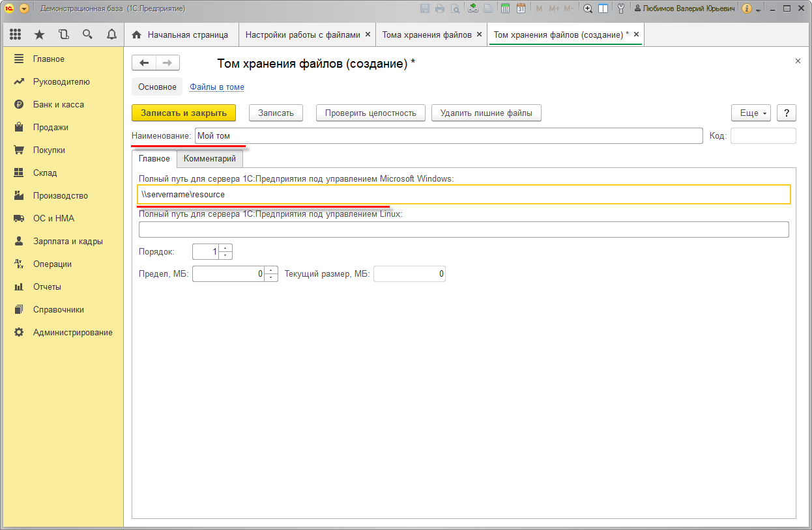The width and height of the screenshot is (812, 530).
Task: Open the Отчеты section
Action: (x=62, y=286)
